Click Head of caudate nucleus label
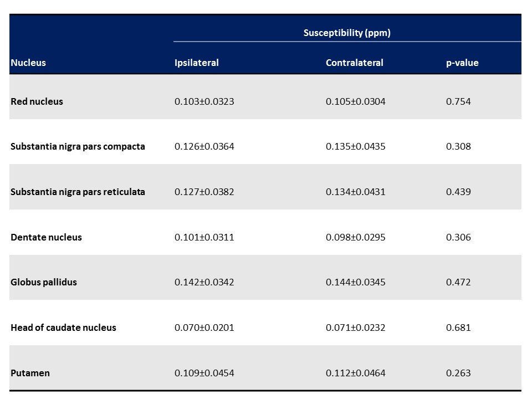532x399 pixels. 63,328
